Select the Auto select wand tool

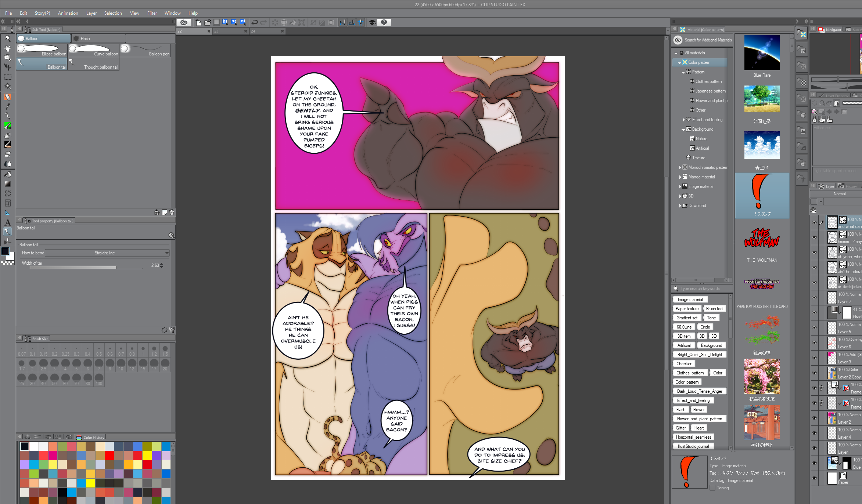(x=7, y=86)
